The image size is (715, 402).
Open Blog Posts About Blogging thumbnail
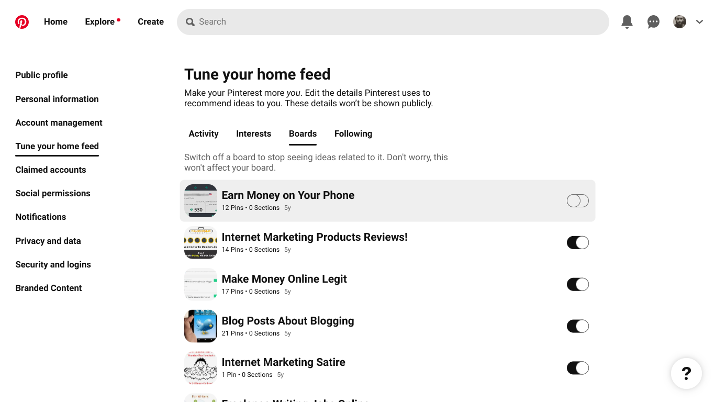201,326
